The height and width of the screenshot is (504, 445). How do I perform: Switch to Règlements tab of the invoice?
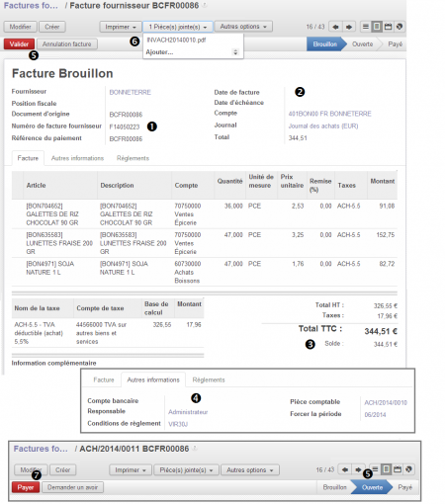tap(133, 158)
